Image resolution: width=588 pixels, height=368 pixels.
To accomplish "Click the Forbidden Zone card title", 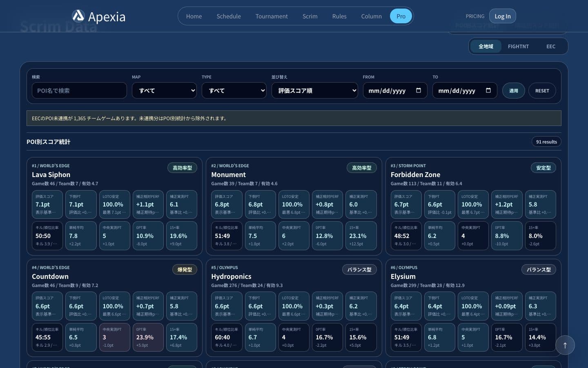I will (x=415, y=175).
